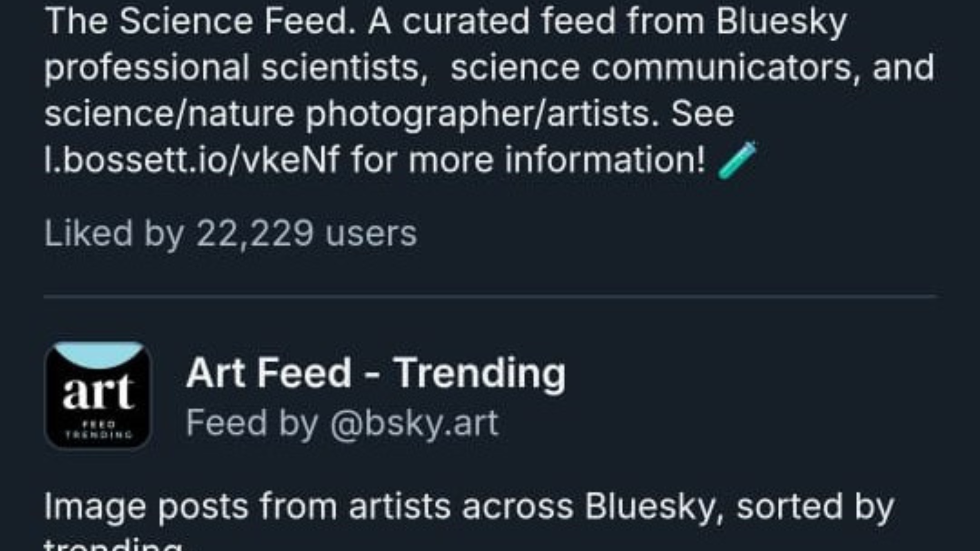Click 'Liked by 22,229 users' text
Screen dimensions: 980x551
(231, 234)
